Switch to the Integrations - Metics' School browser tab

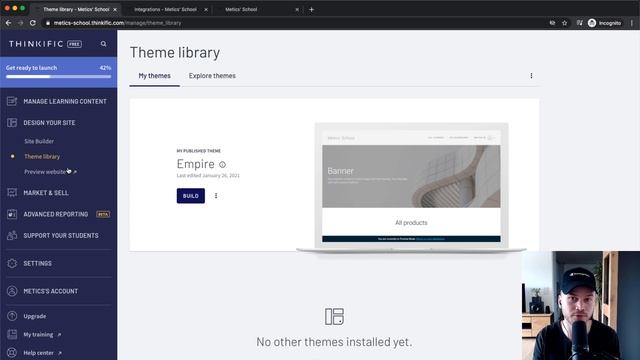click(x=165, y=9)
